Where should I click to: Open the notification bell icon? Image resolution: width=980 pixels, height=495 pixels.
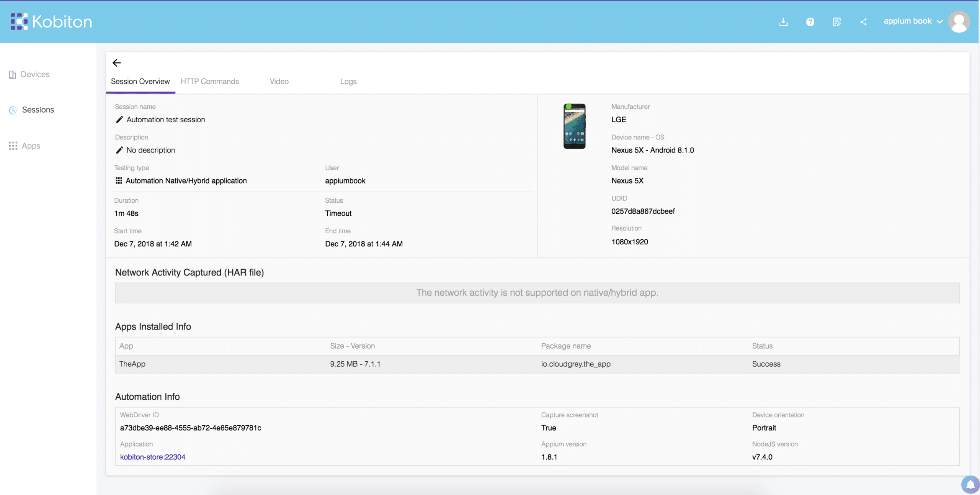tap(970, 485)
